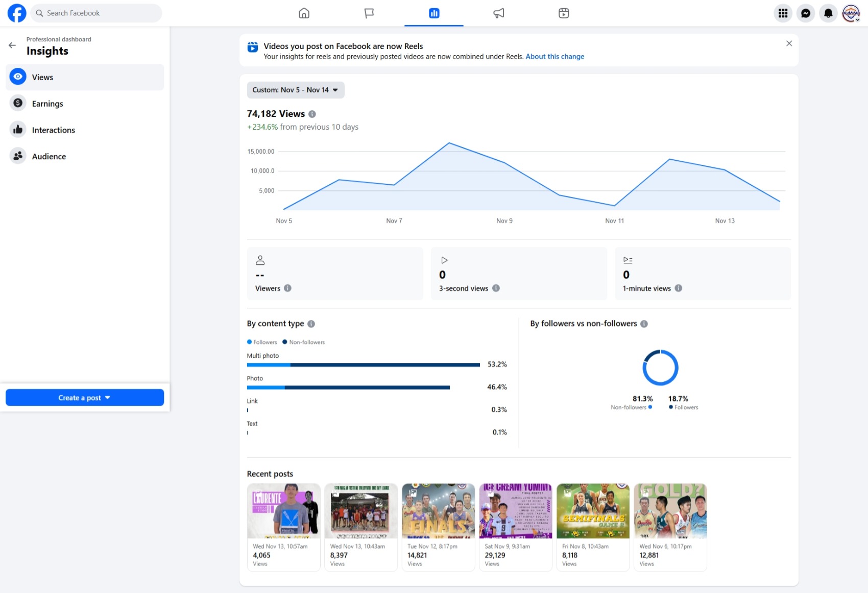The height and width of the screenshot is (593, 868).
Task: Open the post from Wed Nov 13, 10:57am
Action: 284,527
